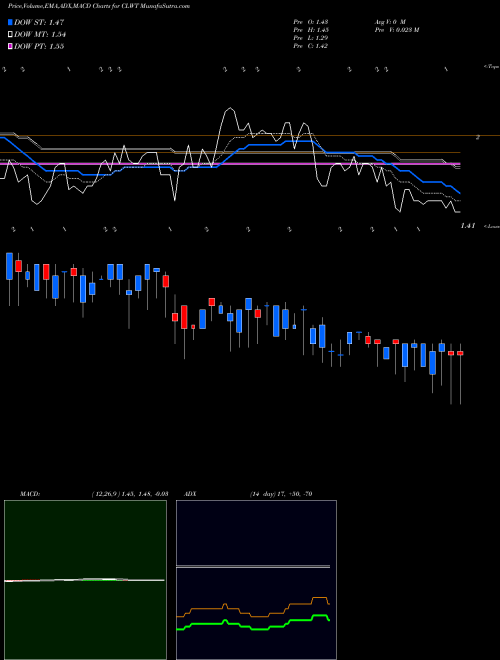Open the green MACD chart panel
The width and height of the screenshot is (500, 660).
click(x=85, y=580)
